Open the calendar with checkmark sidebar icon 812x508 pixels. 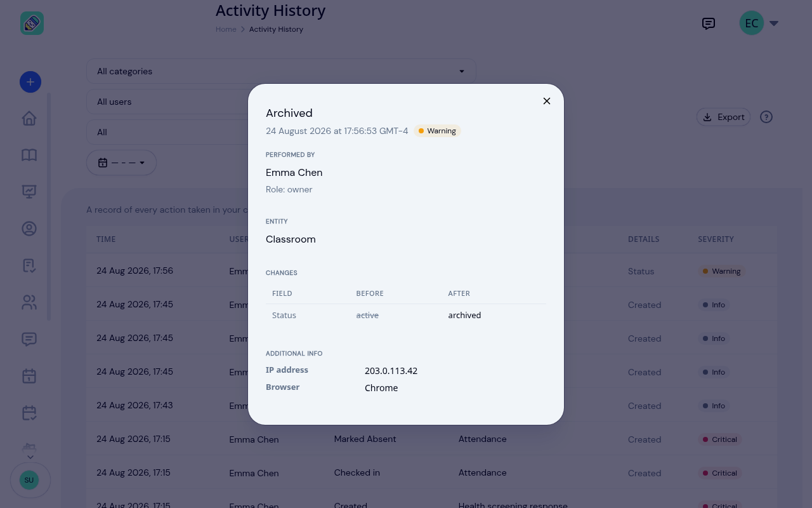point(29,413)
